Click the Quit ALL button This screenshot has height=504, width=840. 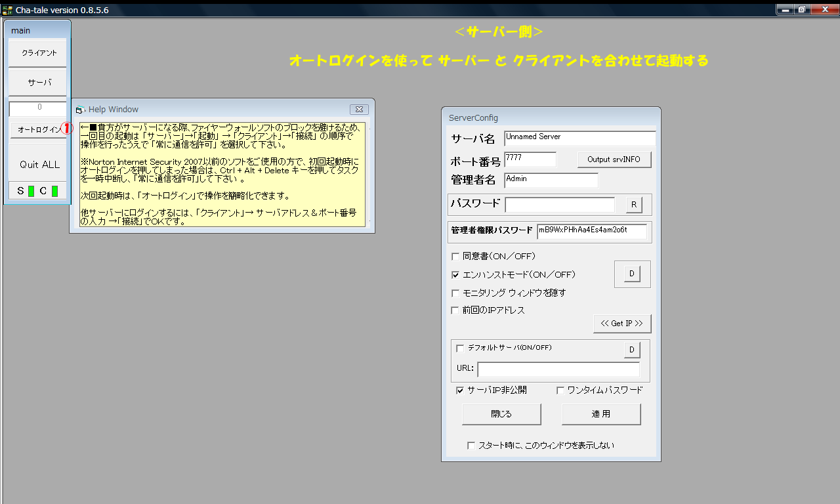(38, 164)
